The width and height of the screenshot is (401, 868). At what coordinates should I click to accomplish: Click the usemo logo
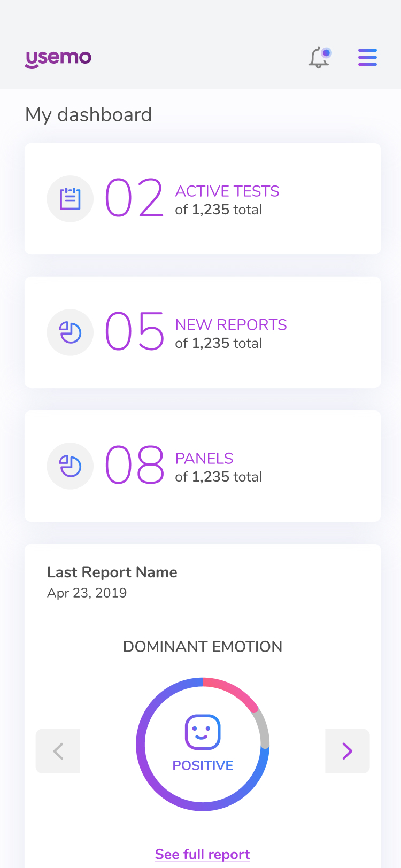coord(58,58)
